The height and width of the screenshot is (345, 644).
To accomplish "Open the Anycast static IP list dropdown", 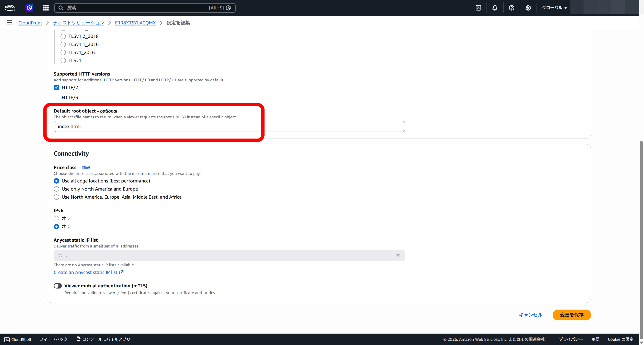I will [229, 255].
